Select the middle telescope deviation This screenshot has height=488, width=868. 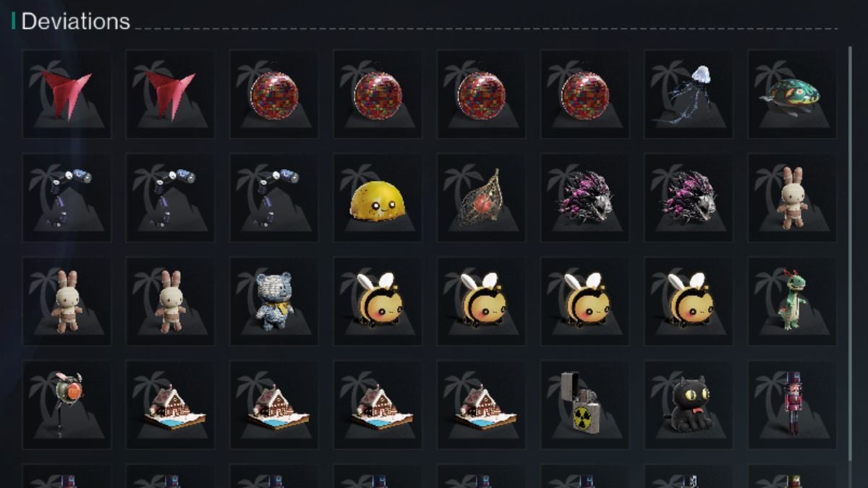pyautogui.click(x=171, y=197)
